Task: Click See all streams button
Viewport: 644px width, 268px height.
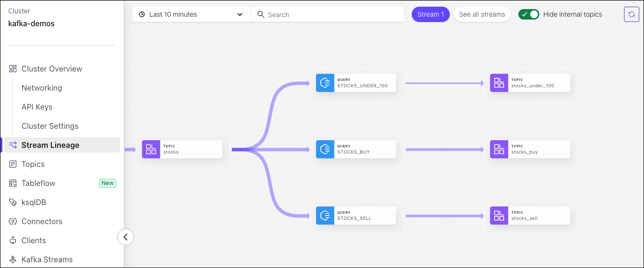Action: [x=482, y=14]
